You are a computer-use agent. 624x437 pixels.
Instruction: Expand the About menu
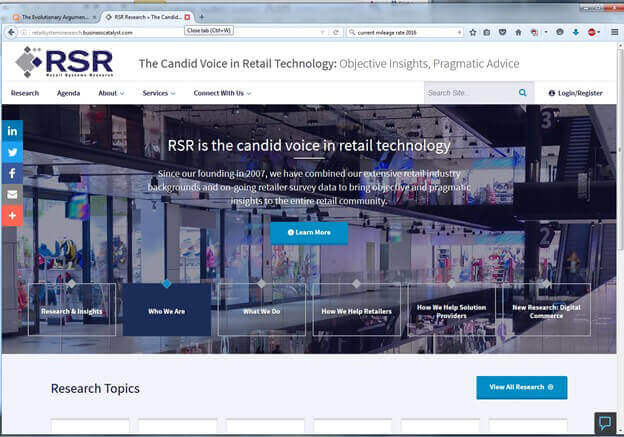[111, 93]
